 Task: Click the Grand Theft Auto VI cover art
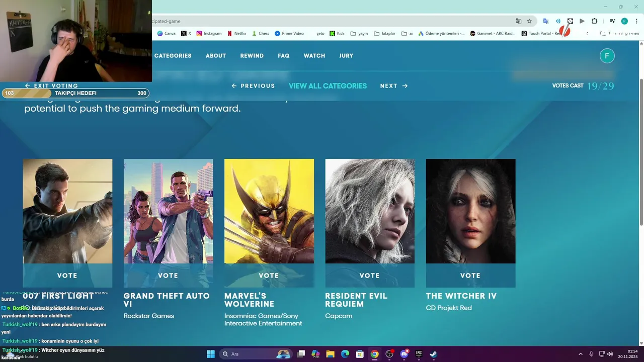pyautogui.click(x=168, y=211)
